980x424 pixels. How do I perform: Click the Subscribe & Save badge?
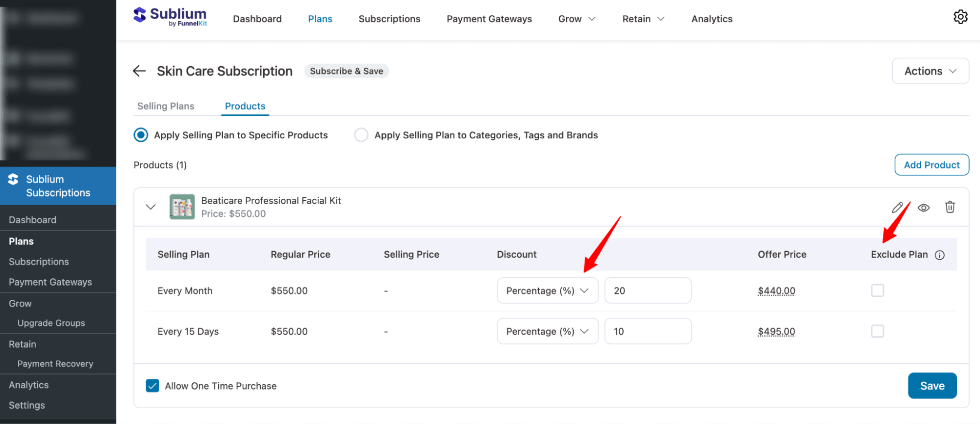point(346,71)
